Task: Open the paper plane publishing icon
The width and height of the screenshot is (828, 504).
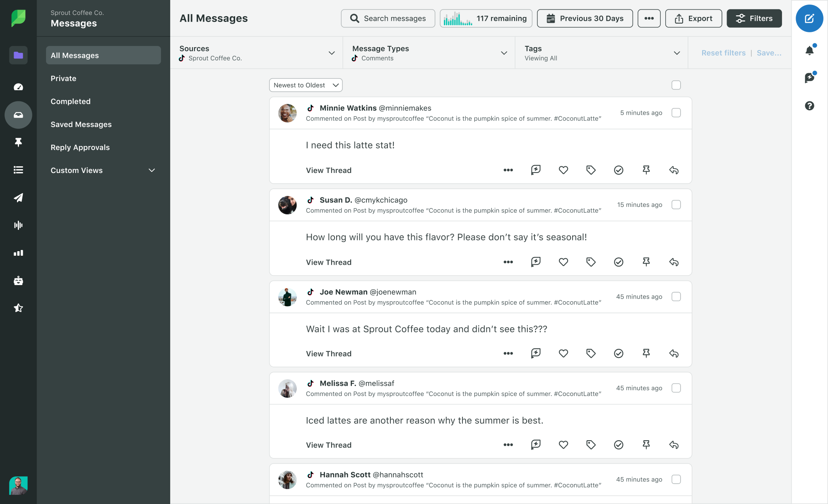Action: (18, 198)
